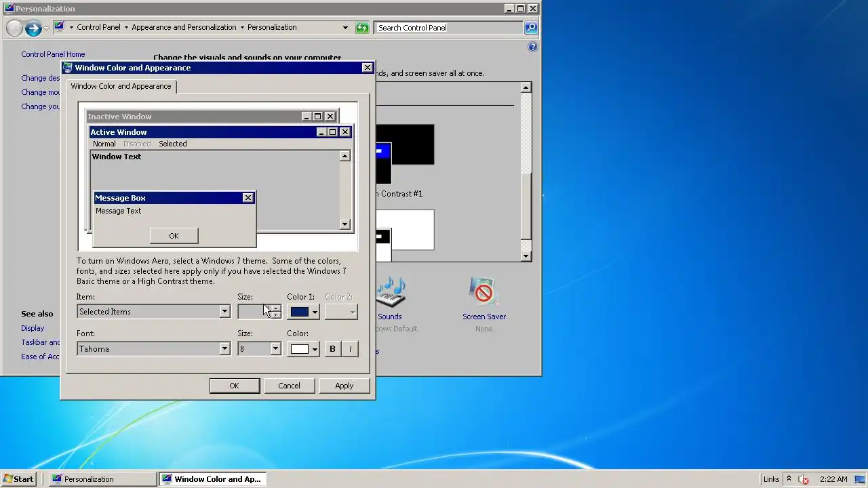Click the network tray icon with red X
The width and height of the screenshot is (868, 488).
[804, 479]
